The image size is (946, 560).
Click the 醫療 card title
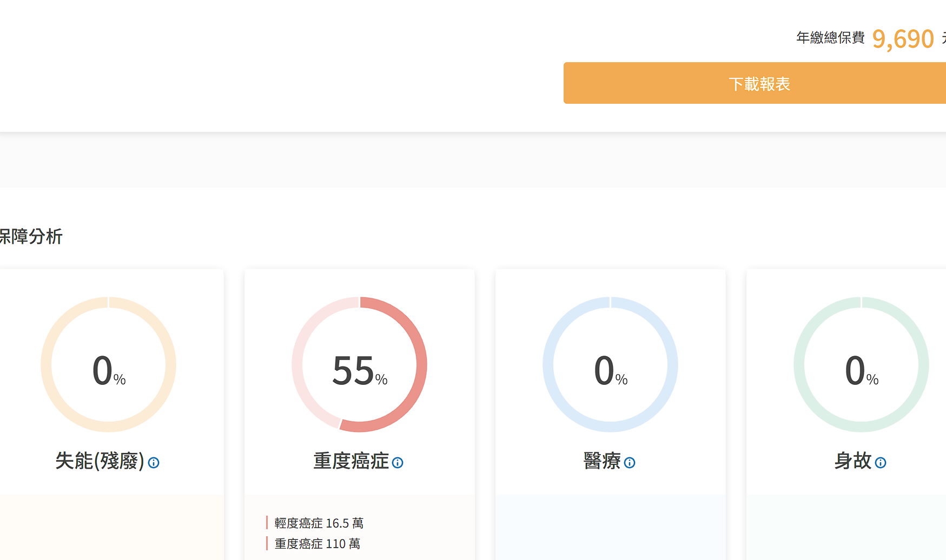click(x=602, y=461)
